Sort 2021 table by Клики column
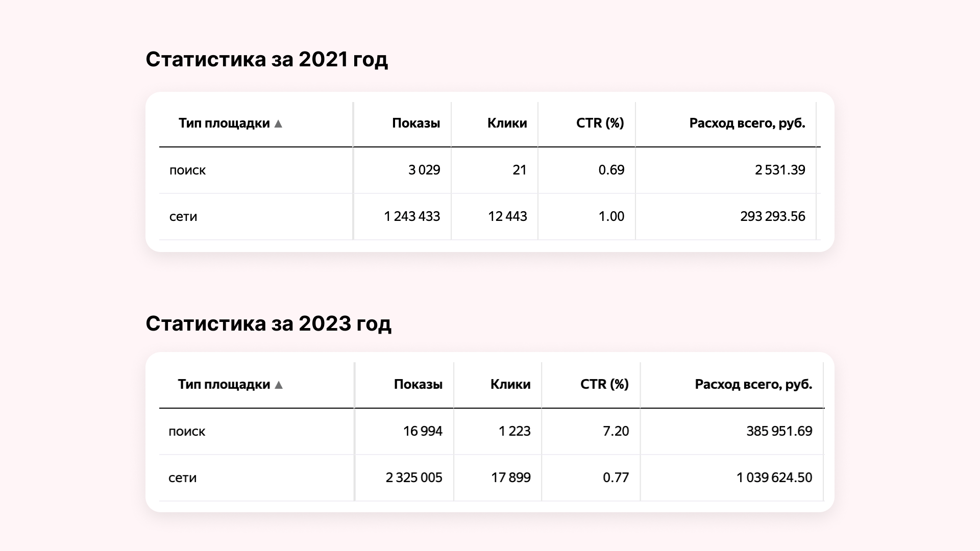 507,123
